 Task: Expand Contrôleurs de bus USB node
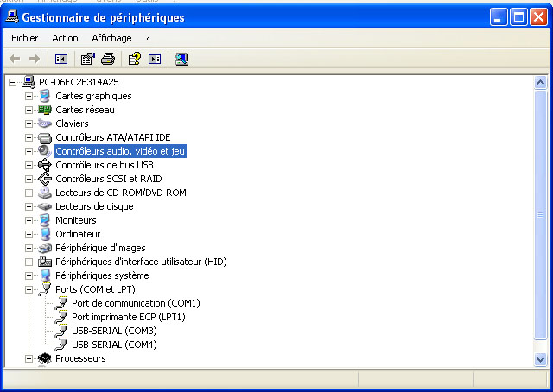coord(29,165)
